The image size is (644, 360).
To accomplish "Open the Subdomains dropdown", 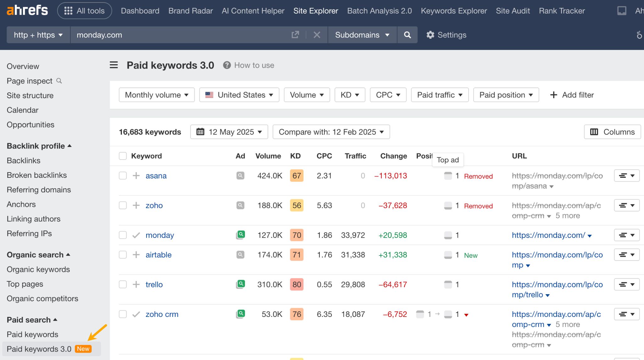I will click(x=362, y=35).
